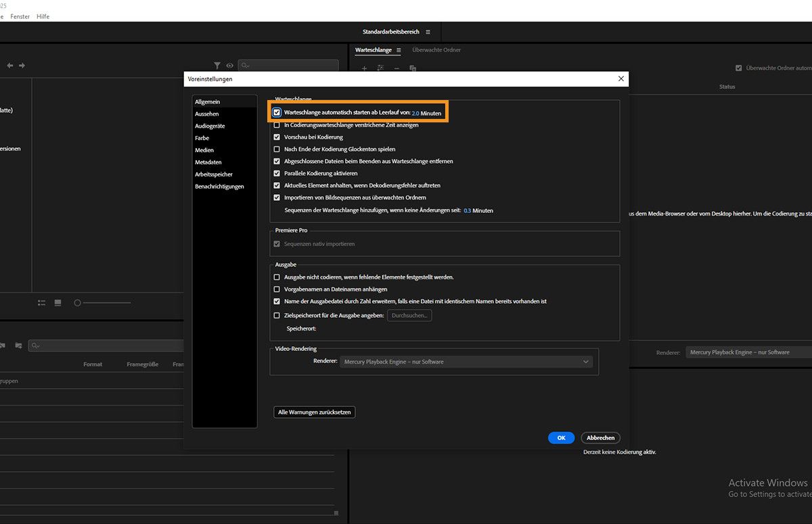Click the add output settings icon in queue
This screenshot has height=524, width=812.
(x=380, y=68)
